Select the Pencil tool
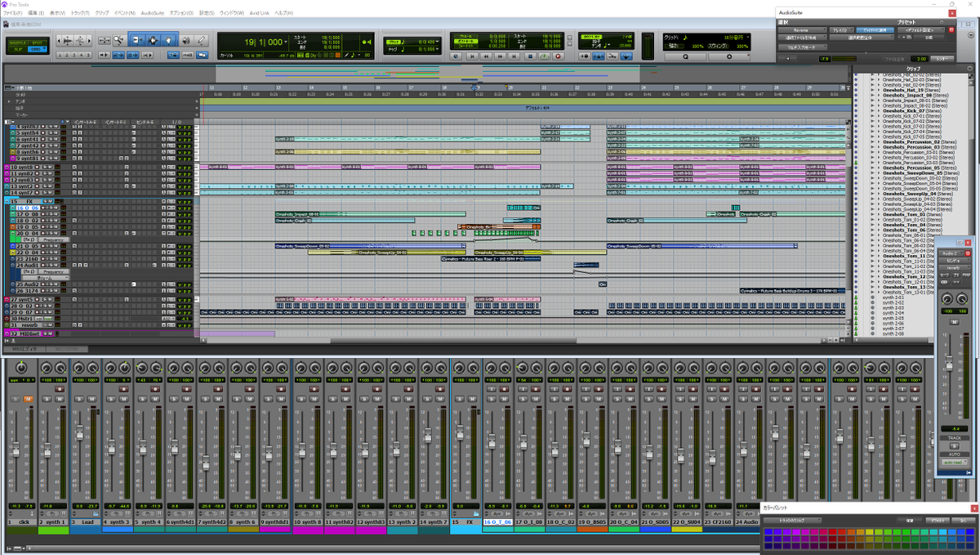This screenshot has width=980, height=555. click(x=201, y=40)
